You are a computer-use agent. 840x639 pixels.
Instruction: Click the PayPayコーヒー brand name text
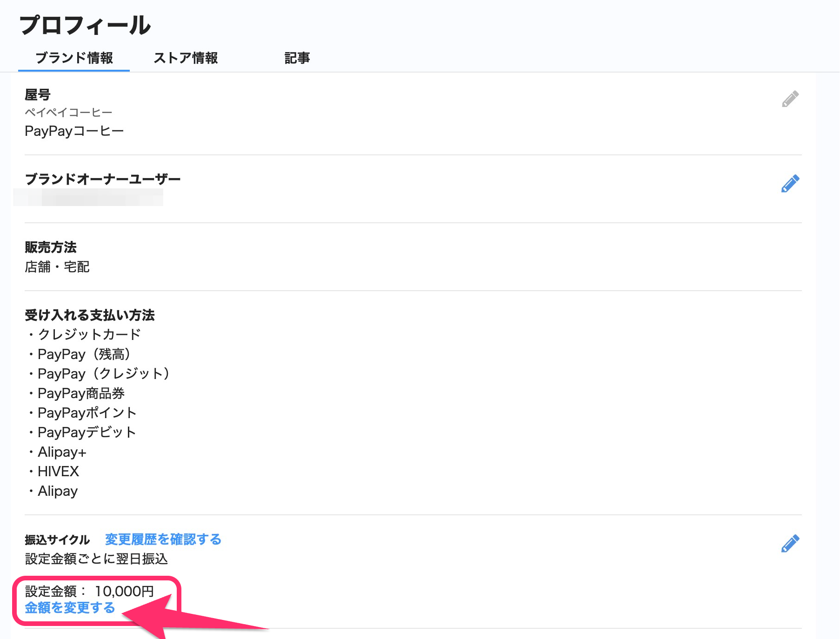(x=74, y=131)
